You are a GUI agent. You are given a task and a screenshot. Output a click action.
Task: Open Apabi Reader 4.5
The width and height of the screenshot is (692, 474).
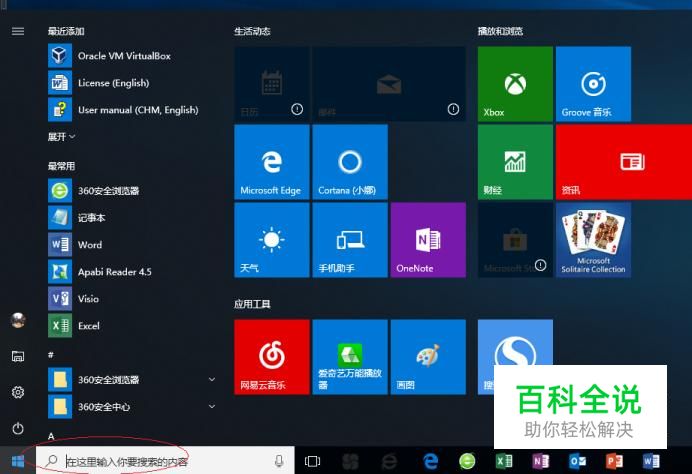(132, 272)
